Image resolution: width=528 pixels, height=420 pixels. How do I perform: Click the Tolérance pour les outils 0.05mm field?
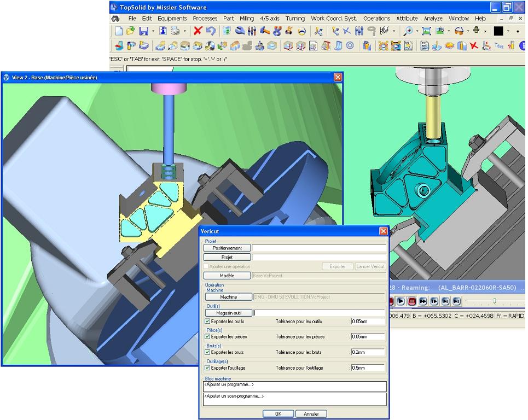pos(368,322)
